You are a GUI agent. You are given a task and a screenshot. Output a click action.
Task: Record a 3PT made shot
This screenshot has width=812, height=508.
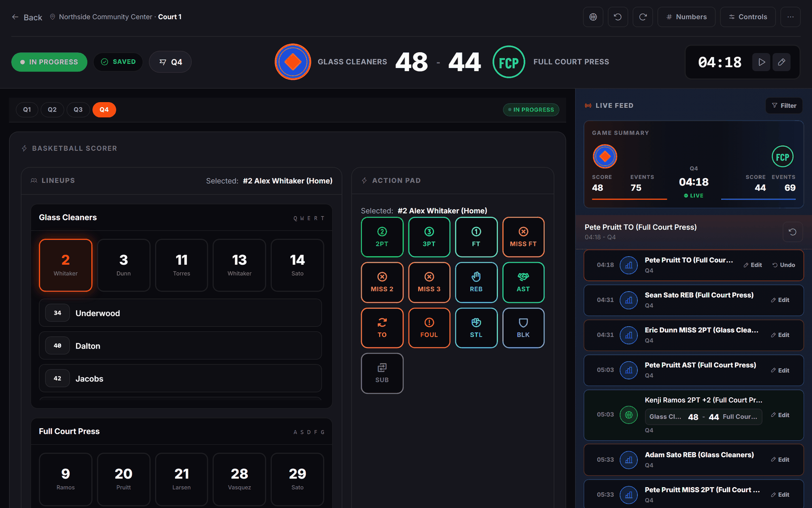tap(429, 237)
